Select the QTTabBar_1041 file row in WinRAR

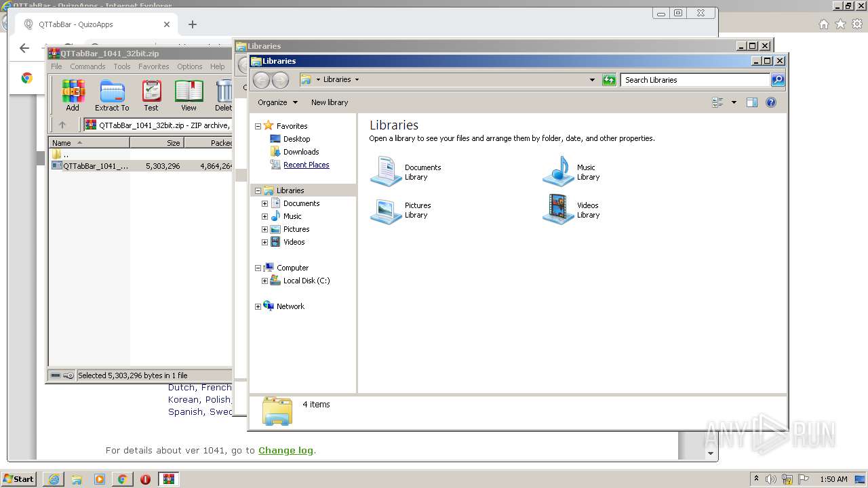coord(142,165)
